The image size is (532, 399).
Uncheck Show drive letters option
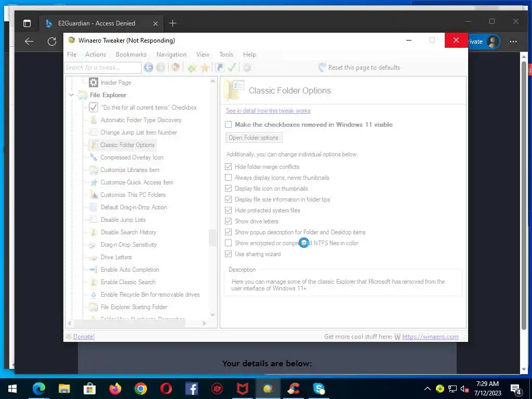[x=229, y=221]
